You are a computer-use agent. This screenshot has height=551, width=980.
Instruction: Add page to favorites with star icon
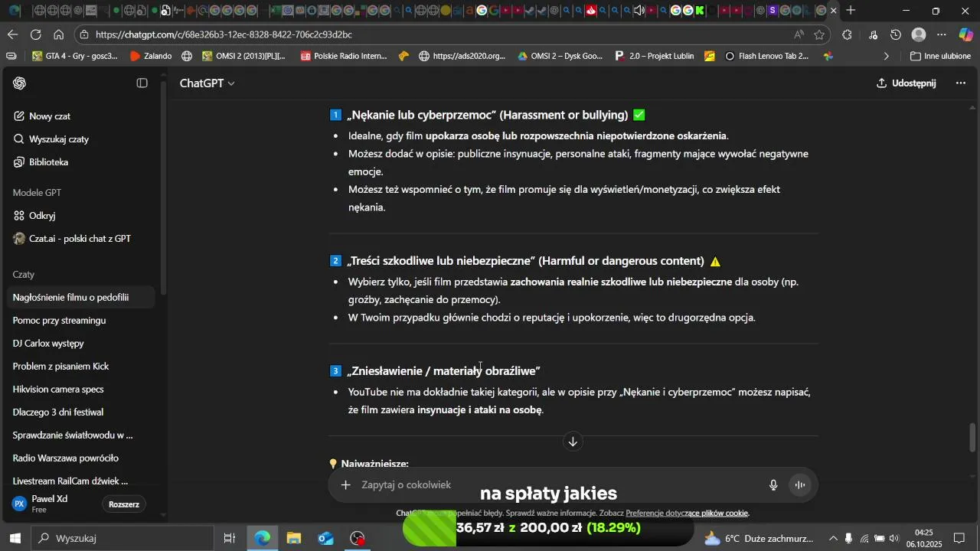point(819,34)
